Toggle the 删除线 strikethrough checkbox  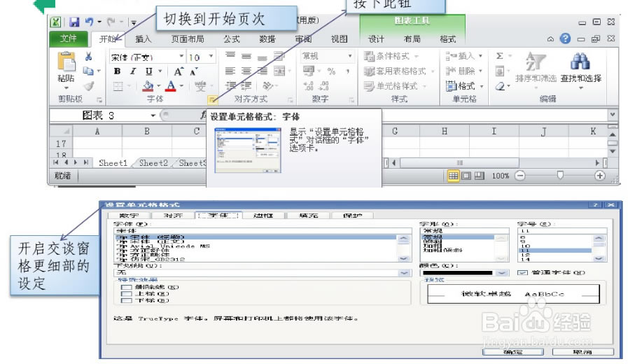pyautogui.click(x=126, y=287)
